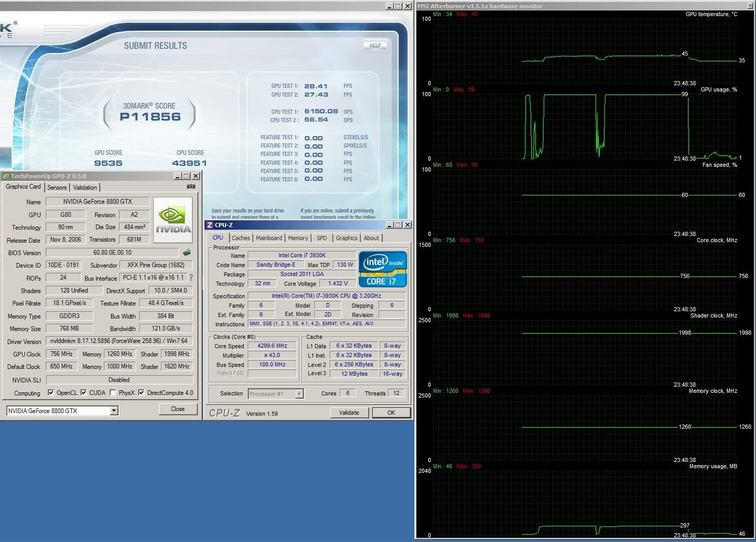Click the 3DMark score P11856

[150, 117]
